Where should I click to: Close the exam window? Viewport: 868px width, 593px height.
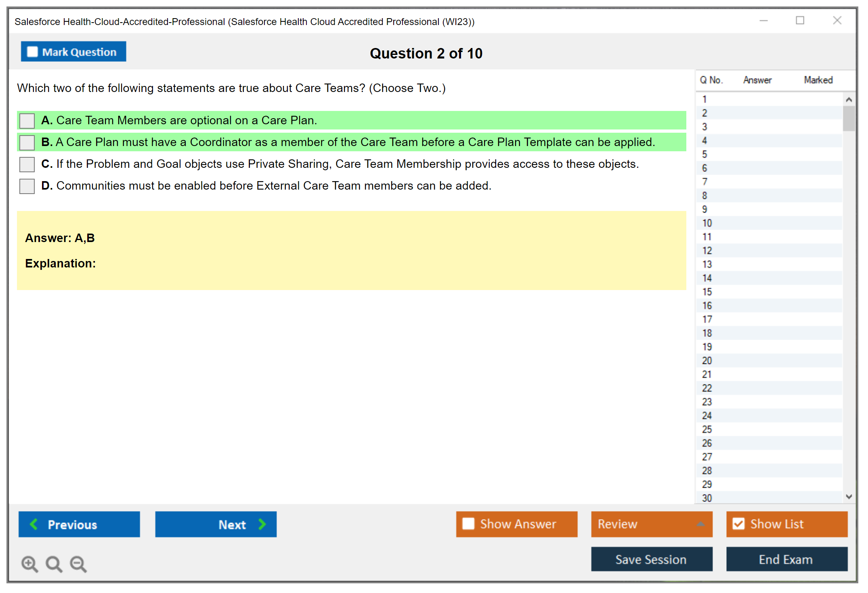(x=837, y=21)
